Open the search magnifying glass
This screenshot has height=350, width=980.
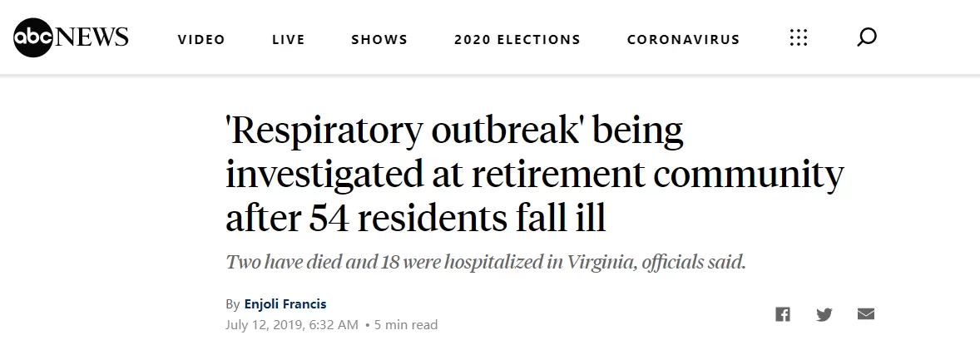[x=866, y=37]
